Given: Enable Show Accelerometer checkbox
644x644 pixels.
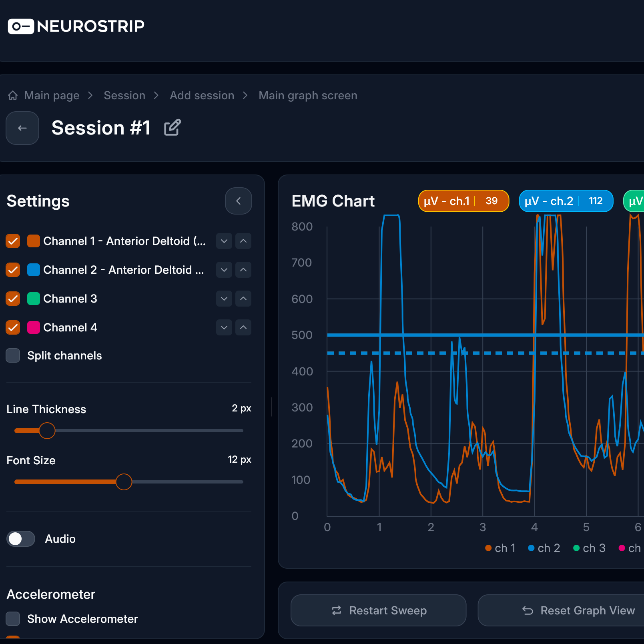Looking at the screenshot, I should (13, 619).
